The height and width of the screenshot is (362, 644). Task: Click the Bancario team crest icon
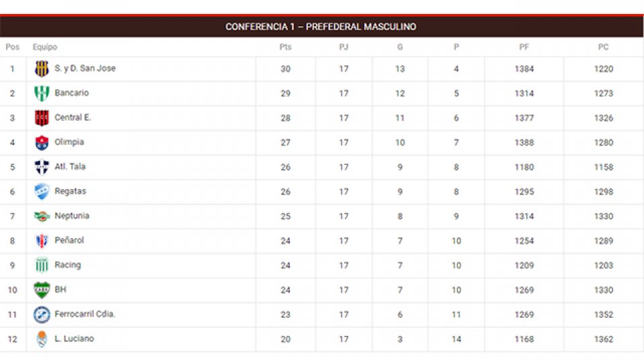click(x=42, y=93)
